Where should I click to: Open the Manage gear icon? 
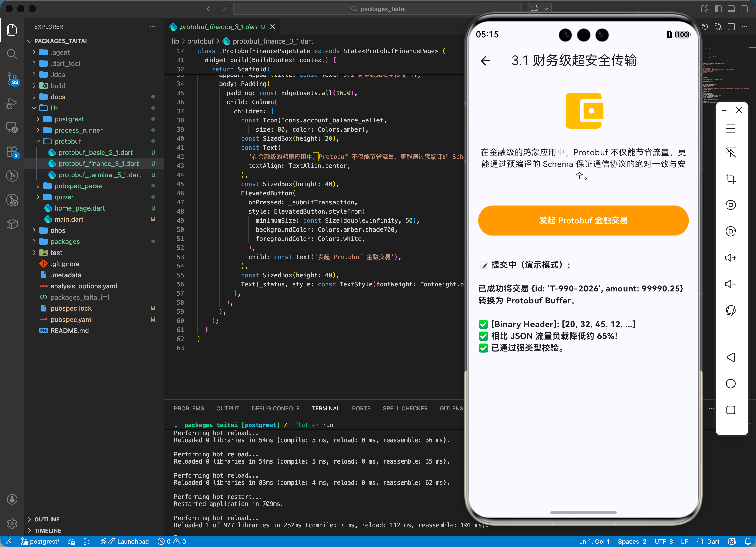point(12,524)
